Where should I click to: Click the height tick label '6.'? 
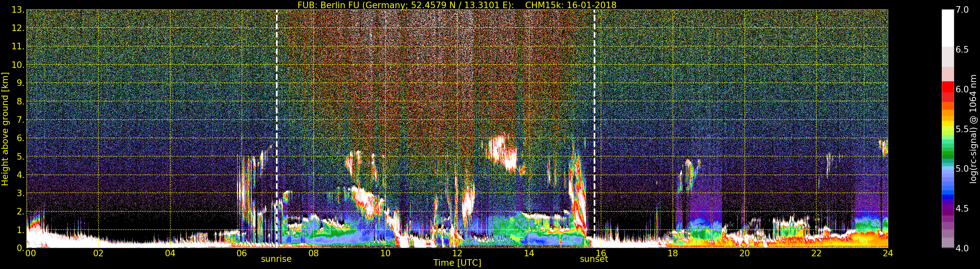[20, 138]
